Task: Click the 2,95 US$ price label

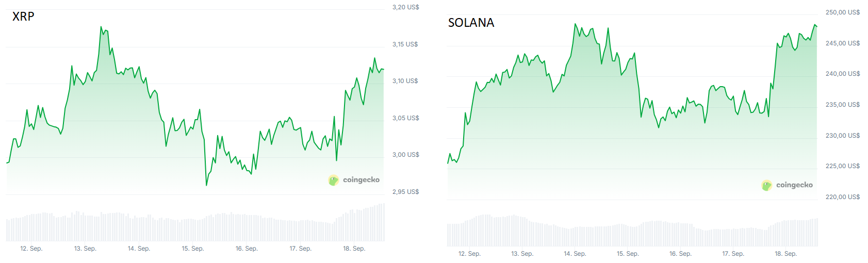Action: [x=406, y=192]
